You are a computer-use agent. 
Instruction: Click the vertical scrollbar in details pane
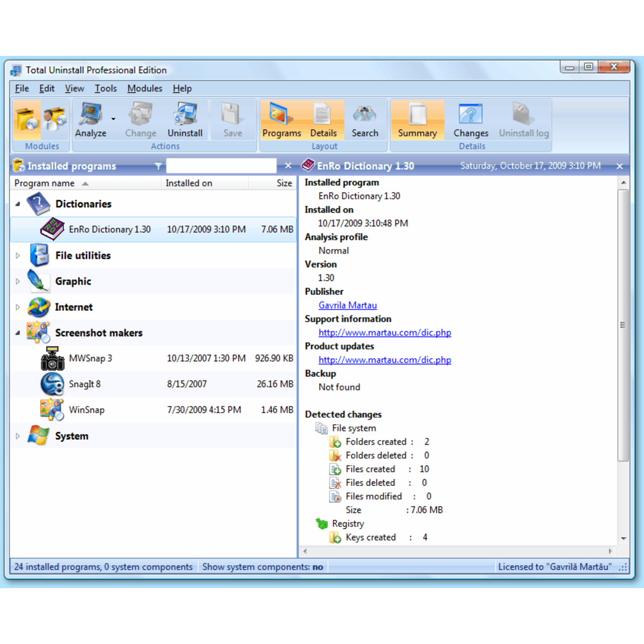coord(623,325)
